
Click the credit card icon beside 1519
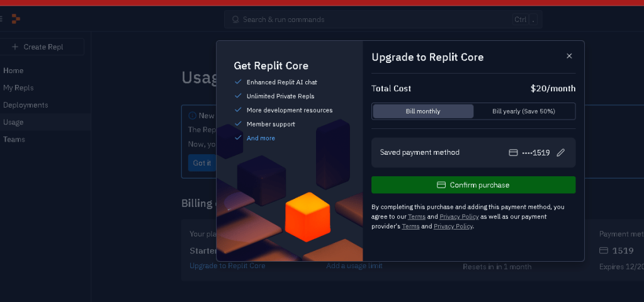click(x=513, y=153)
